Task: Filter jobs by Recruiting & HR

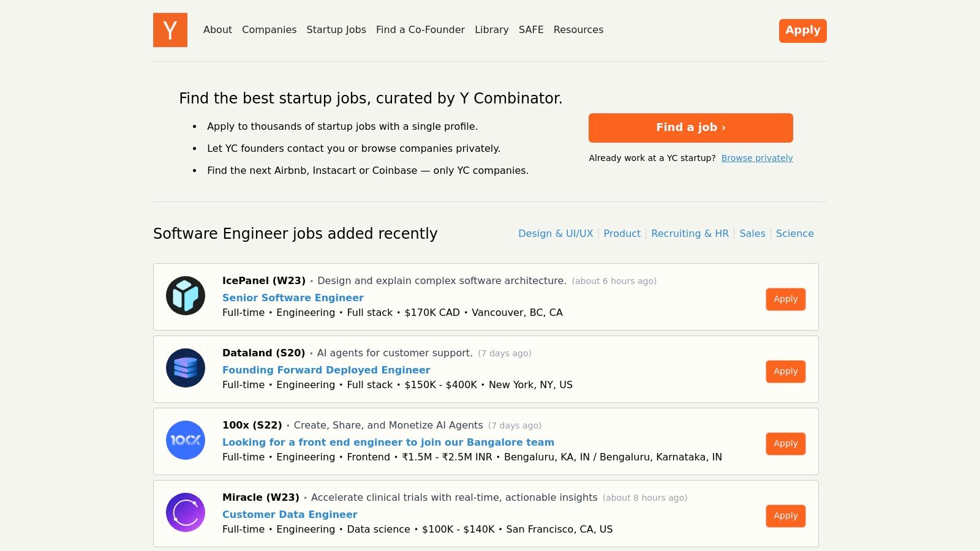Action: pos(690,233)
